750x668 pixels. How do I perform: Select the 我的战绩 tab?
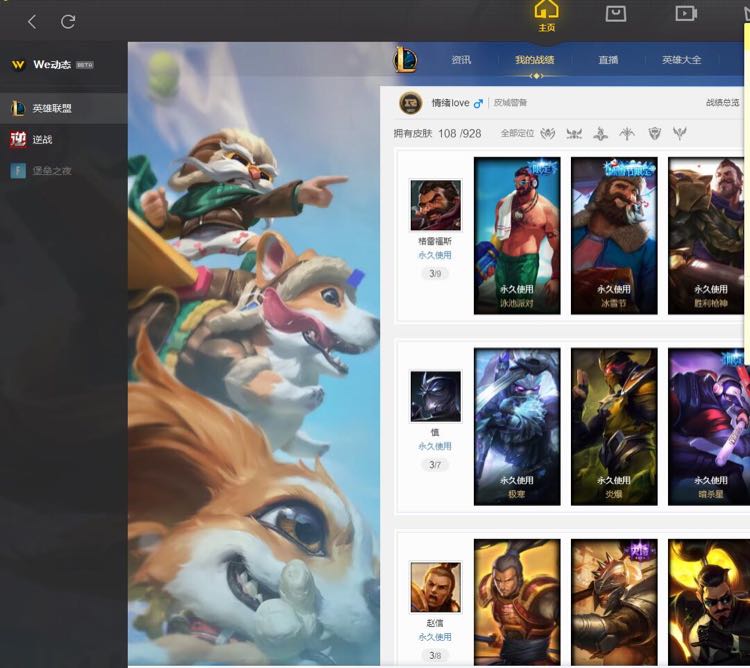[x=535, y=60]
